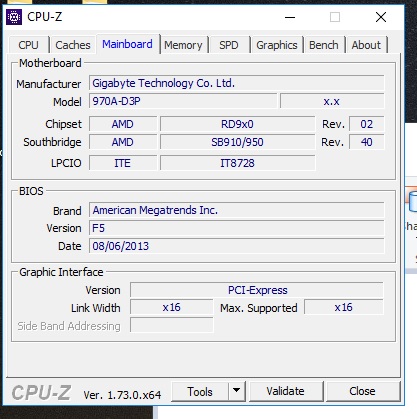This screenshot has height=419, width=417.
Task: Click the Manufacturer field Gigabyte Technology
Action: [237, 83]
